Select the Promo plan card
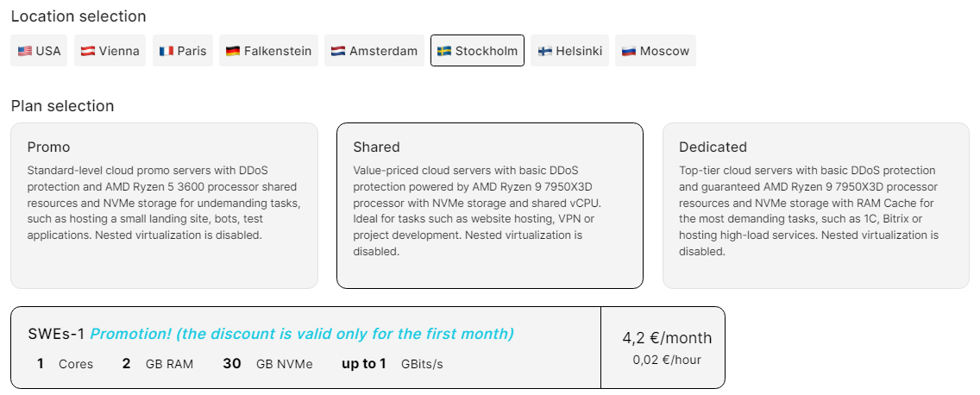The height and width of the screenshot is (395, 980). [x=164, y=205]
